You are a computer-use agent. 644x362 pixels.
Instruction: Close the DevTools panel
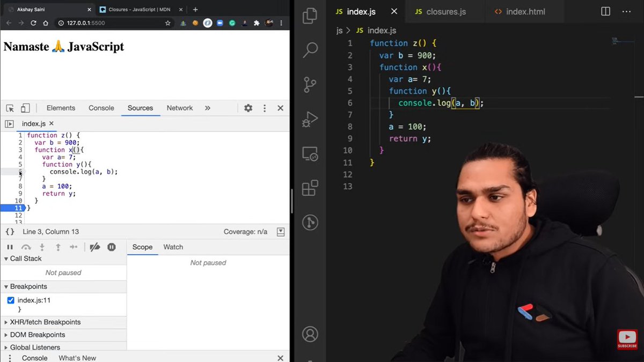(x=280, y=108)
